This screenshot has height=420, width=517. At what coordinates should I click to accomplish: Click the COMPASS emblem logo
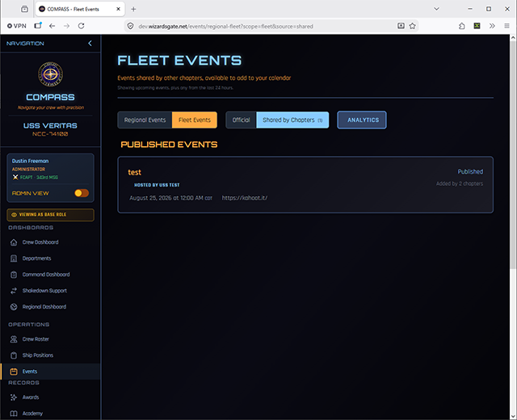[x=50, y=73]
